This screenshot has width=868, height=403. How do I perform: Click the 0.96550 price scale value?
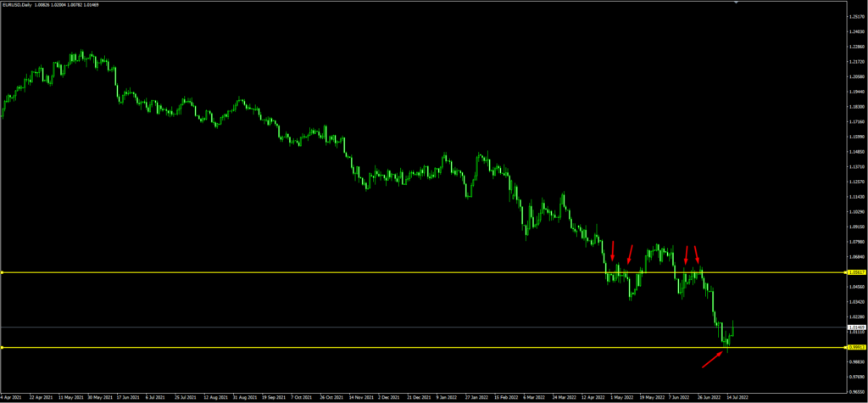(856, 392)
